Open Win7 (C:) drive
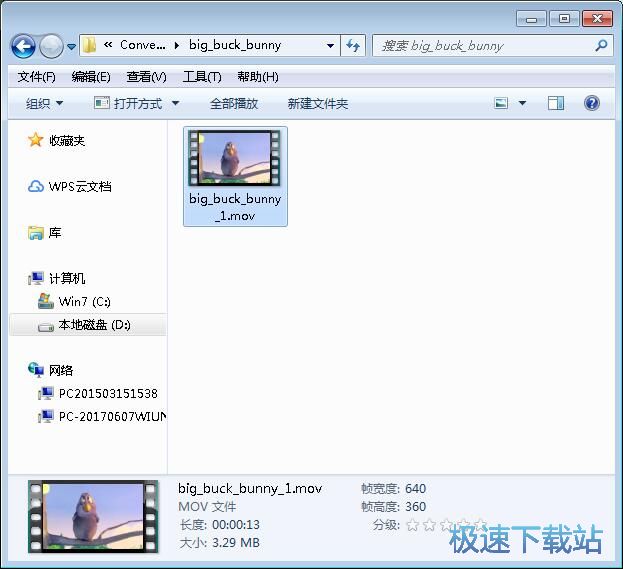 (84, 302)
